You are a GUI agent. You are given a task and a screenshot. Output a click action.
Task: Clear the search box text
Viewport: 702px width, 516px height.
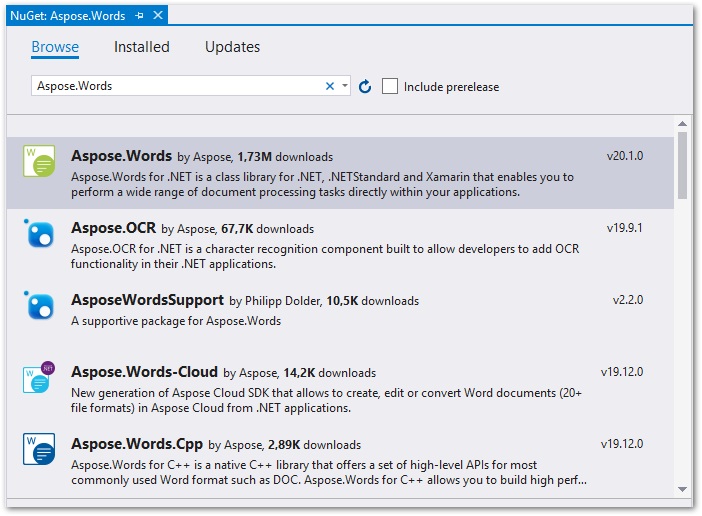330,87
